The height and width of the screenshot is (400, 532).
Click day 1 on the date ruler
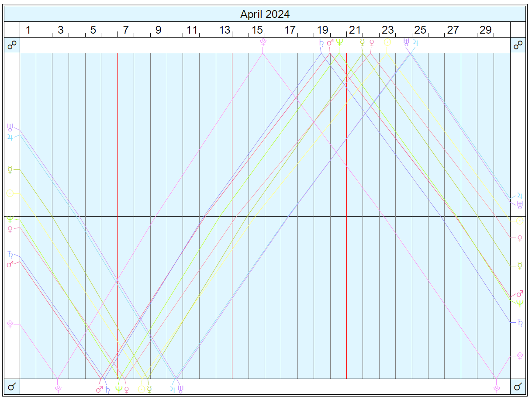[28, 30]
